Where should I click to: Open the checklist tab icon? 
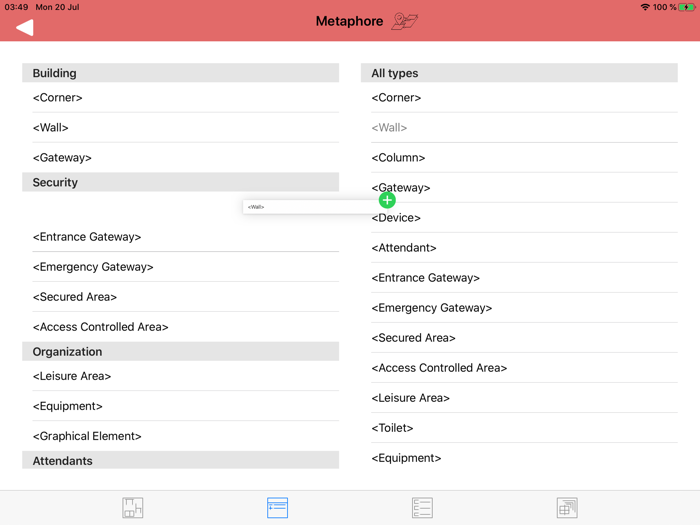[422, 508]
